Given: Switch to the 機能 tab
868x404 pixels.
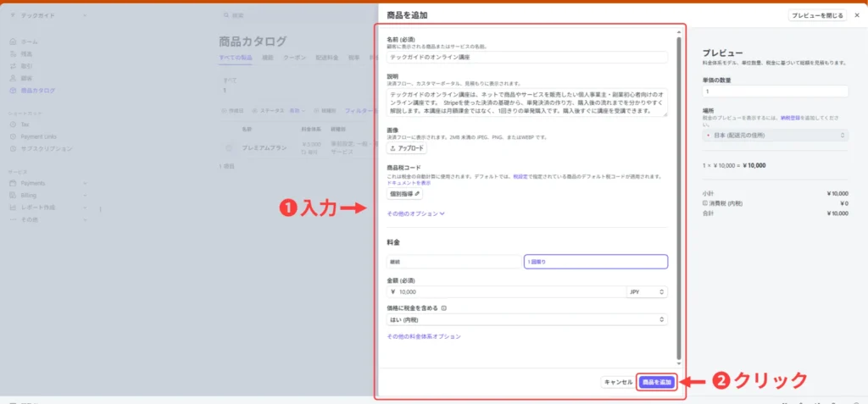Looking at the screenshot, I should pyautogui.click(x=268, y=58).
